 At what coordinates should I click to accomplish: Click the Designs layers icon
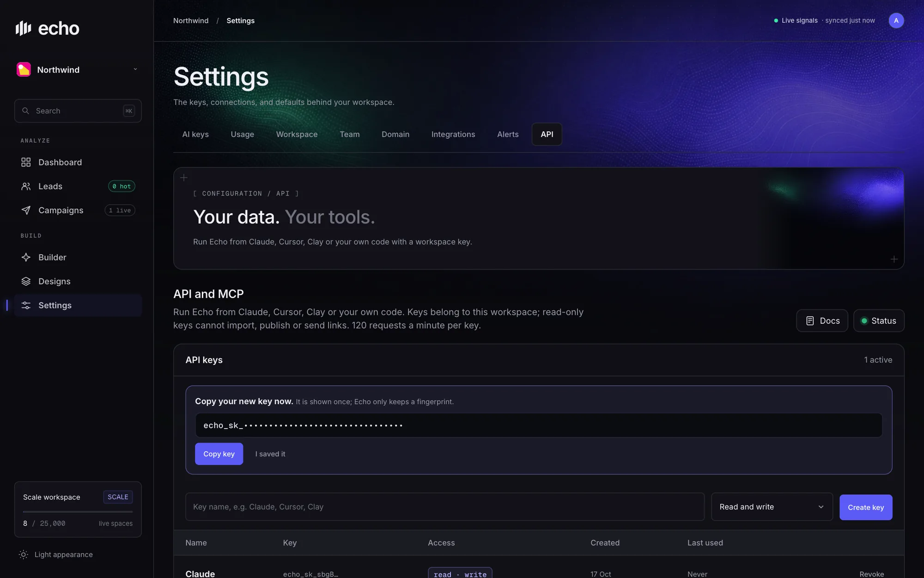tap(26, 282)
